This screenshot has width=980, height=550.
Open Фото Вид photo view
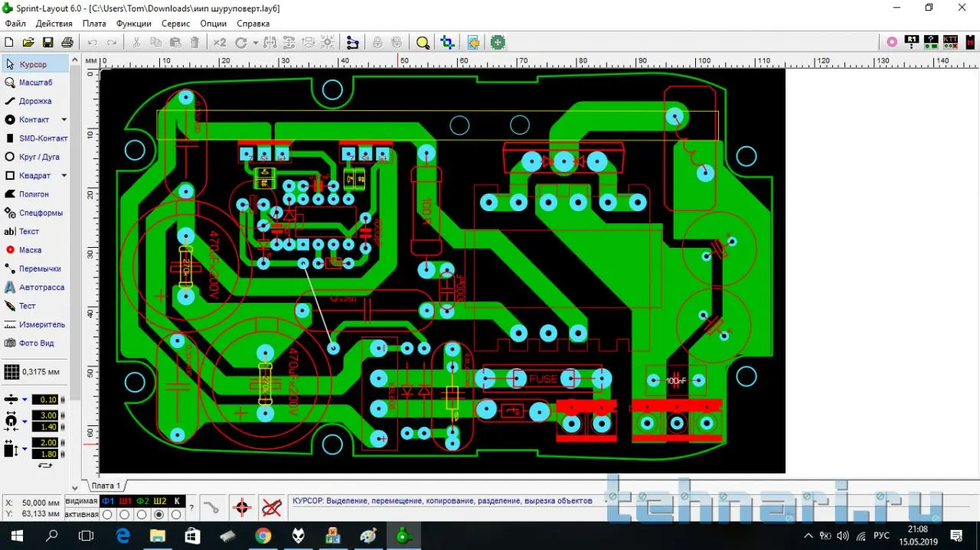point(36,343)
